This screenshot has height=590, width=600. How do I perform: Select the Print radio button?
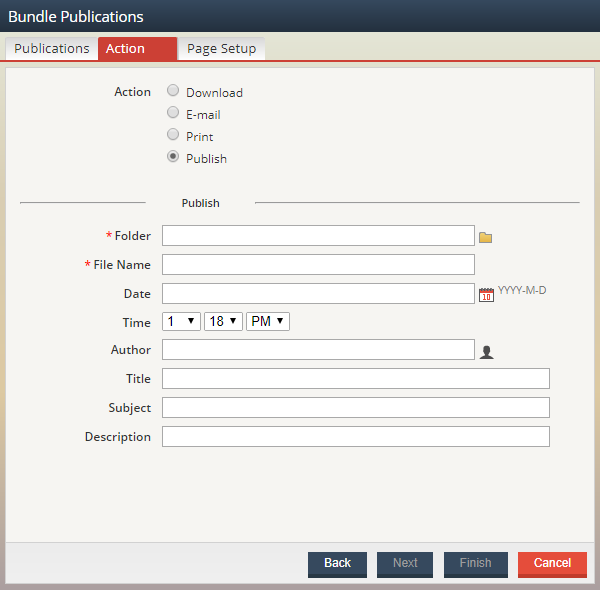173,134
